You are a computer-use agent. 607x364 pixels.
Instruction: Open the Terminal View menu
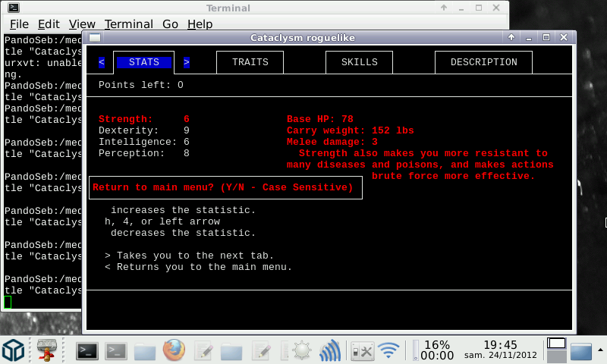(x=82, y=24)
